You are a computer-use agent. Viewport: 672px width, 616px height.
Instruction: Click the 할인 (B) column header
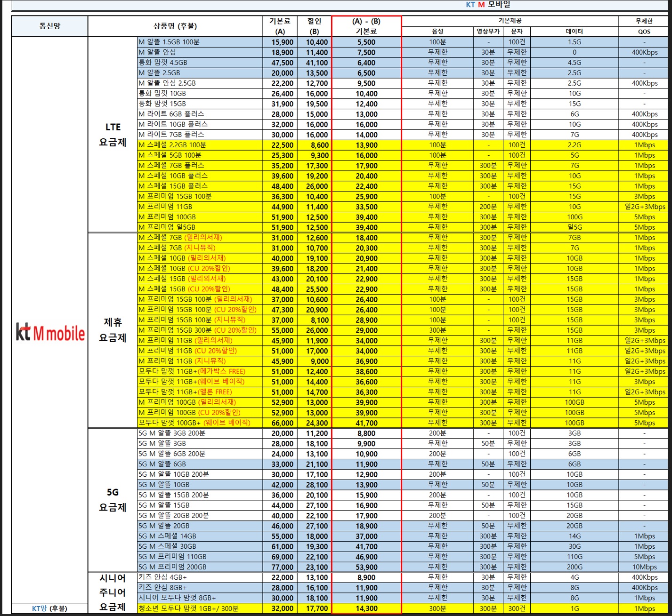pos(314,26)
